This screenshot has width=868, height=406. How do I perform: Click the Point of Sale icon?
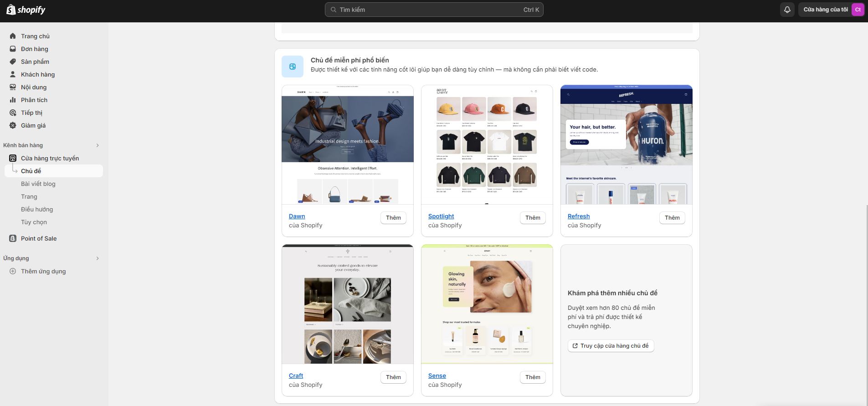[13, 238]
